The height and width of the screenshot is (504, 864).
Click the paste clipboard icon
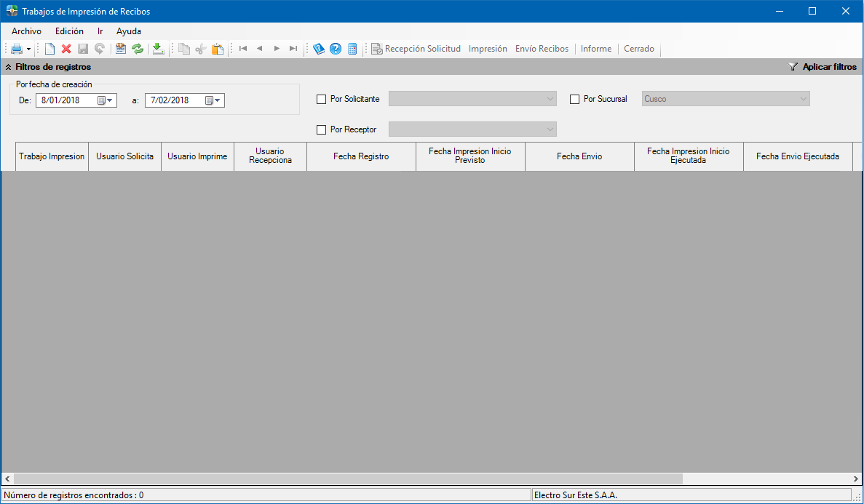[217, 49]
